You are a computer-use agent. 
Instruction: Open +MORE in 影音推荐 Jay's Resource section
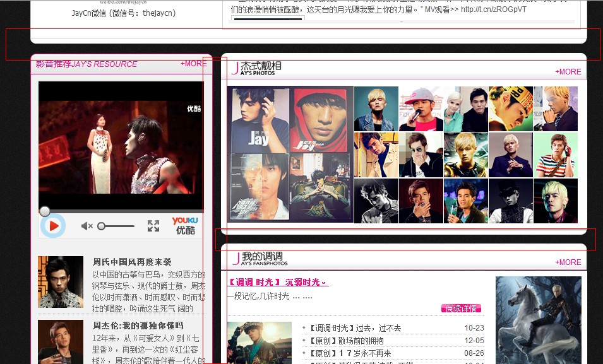click(x=194, y=64)
